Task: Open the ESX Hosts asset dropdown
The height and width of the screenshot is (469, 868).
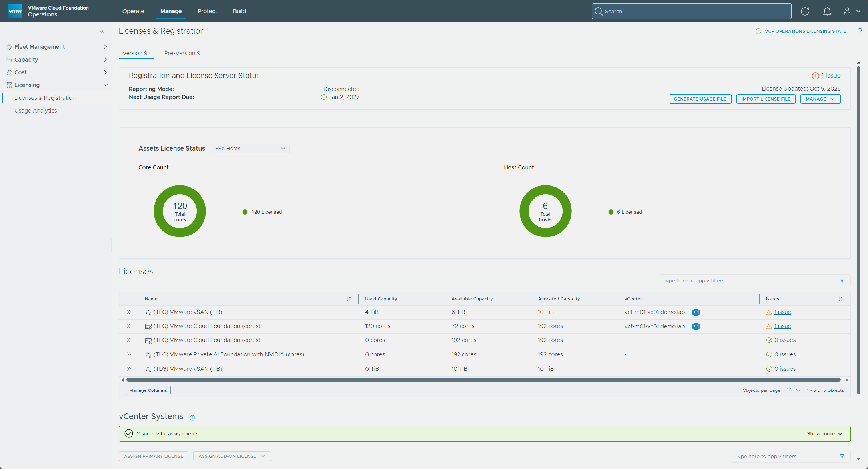Action: pyautogui.click(x=250, y=149)
